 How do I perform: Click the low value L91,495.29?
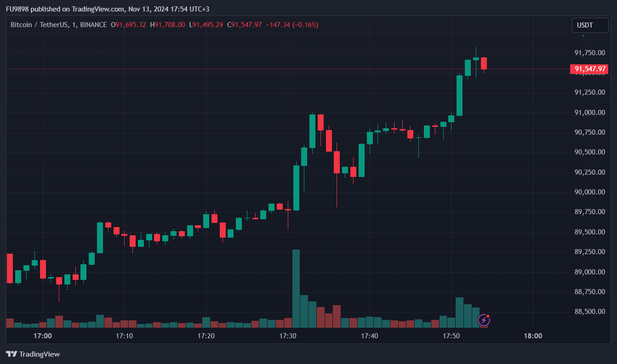[206, 25]
